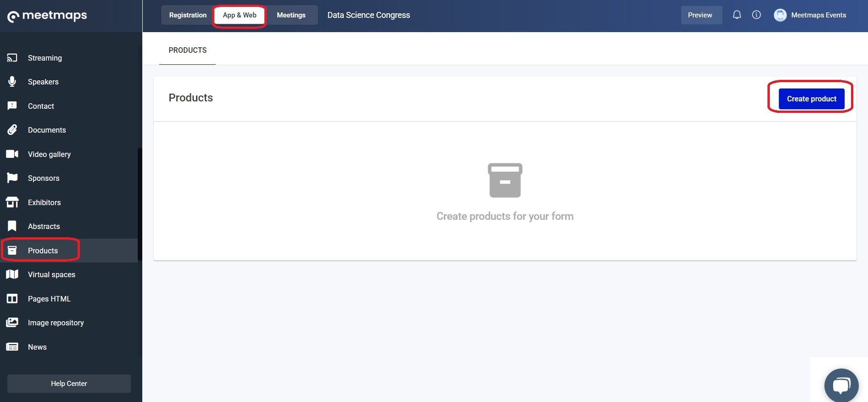The image size is (868, 402).
Task: Click the Pages HTML columns icon
Action: (x=12, y=299)
